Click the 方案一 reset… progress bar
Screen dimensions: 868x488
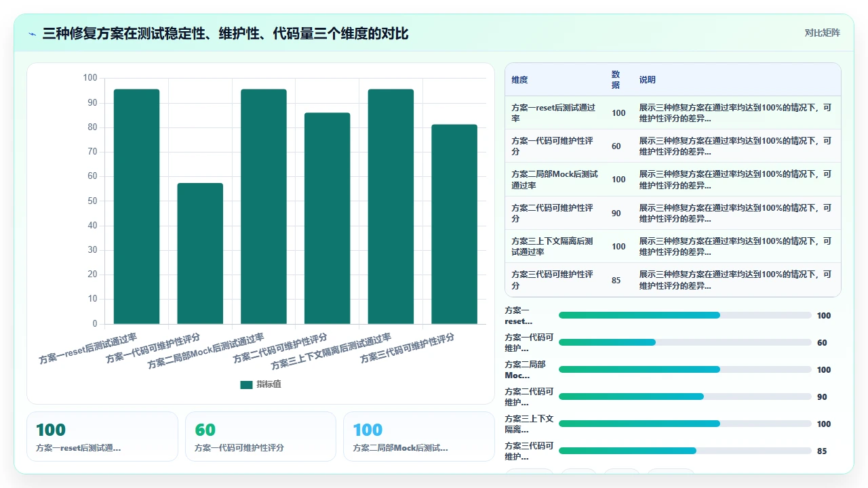685,315
